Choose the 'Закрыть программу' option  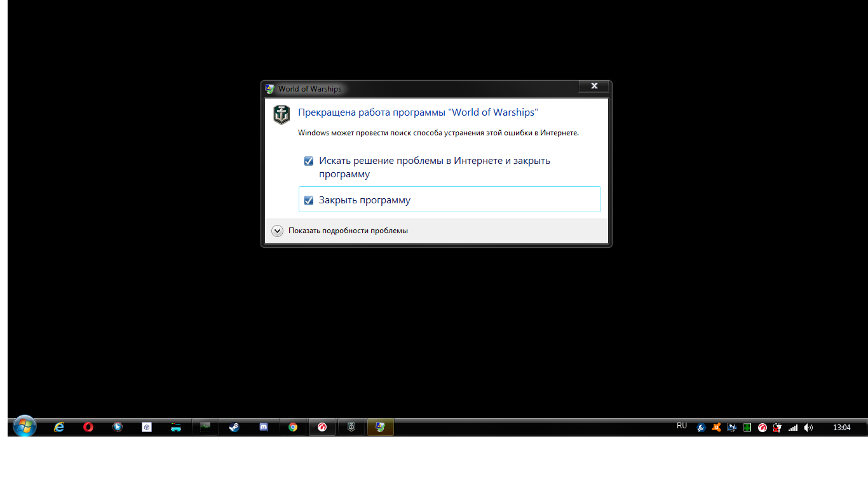[x=449, y=200]
